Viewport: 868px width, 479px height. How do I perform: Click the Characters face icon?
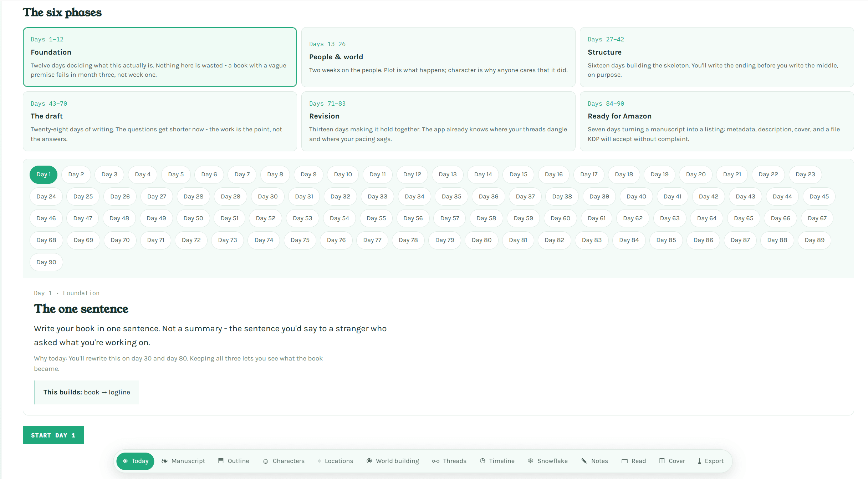pos(265,461)
